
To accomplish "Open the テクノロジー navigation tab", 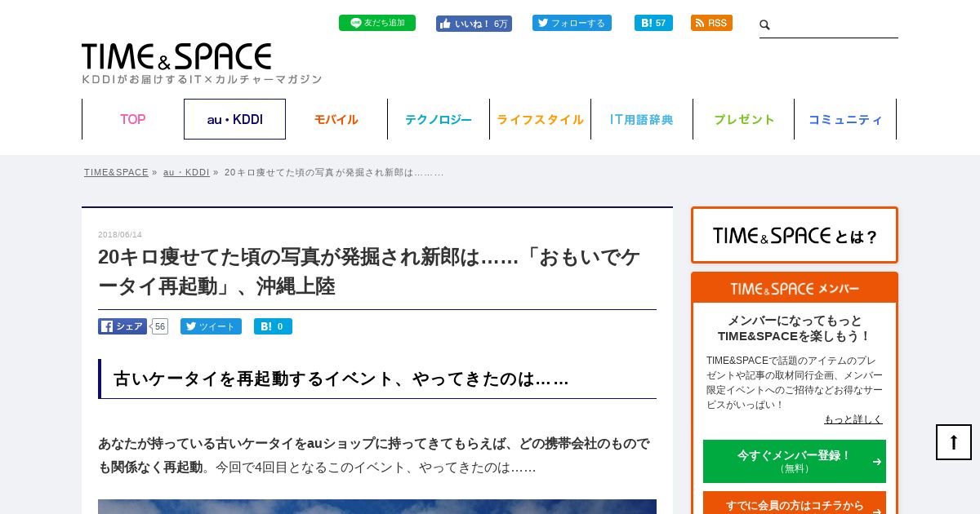I will click(439, 119).
